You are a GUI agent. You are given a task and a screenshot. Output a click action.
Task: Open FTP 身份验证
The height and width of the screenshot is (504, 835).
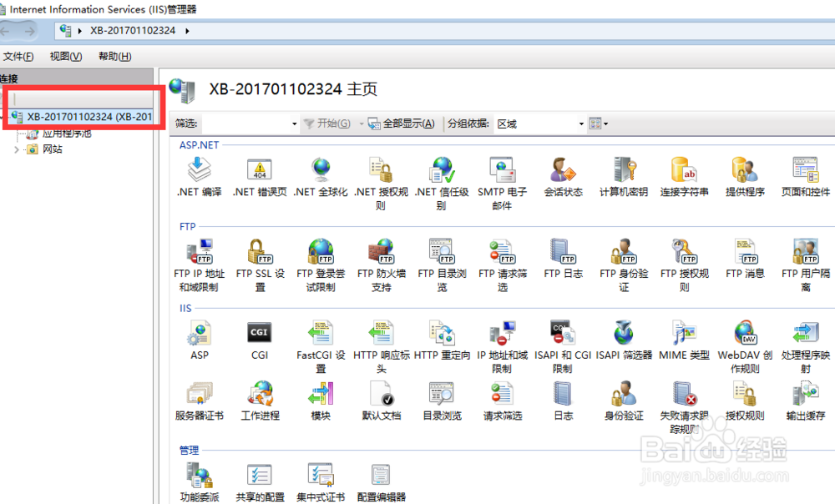click(624, 265)
